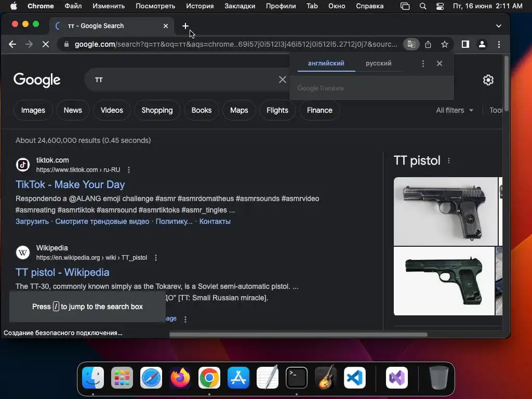Image resolution: width=532 pixels, height=399 pixels.
Task: Click the horizontal scrollbar at bottom
Action: click(x=299, y=335)
